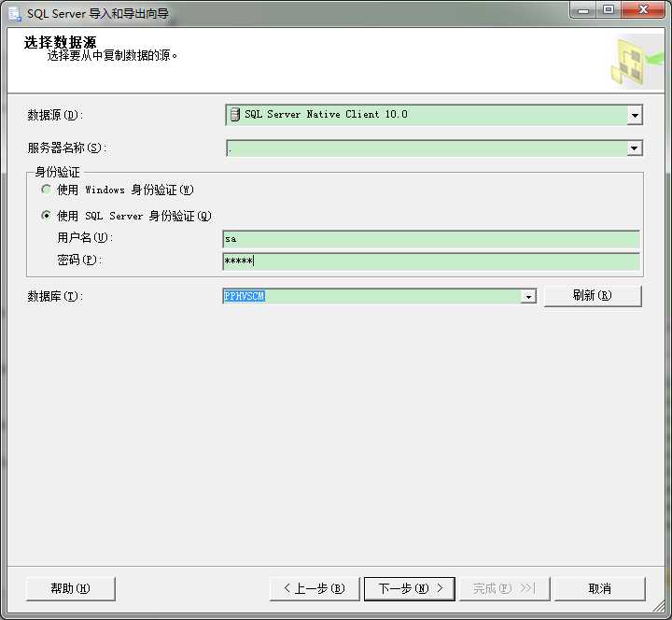Open the data source dropdown arrow
672x620 pixels.
[635, 115]
